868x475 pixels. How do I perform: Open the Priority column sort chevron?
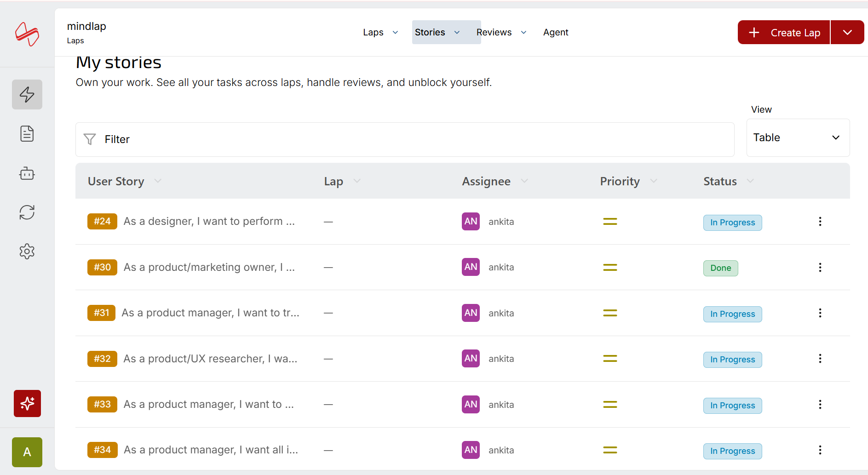[654, 181]
